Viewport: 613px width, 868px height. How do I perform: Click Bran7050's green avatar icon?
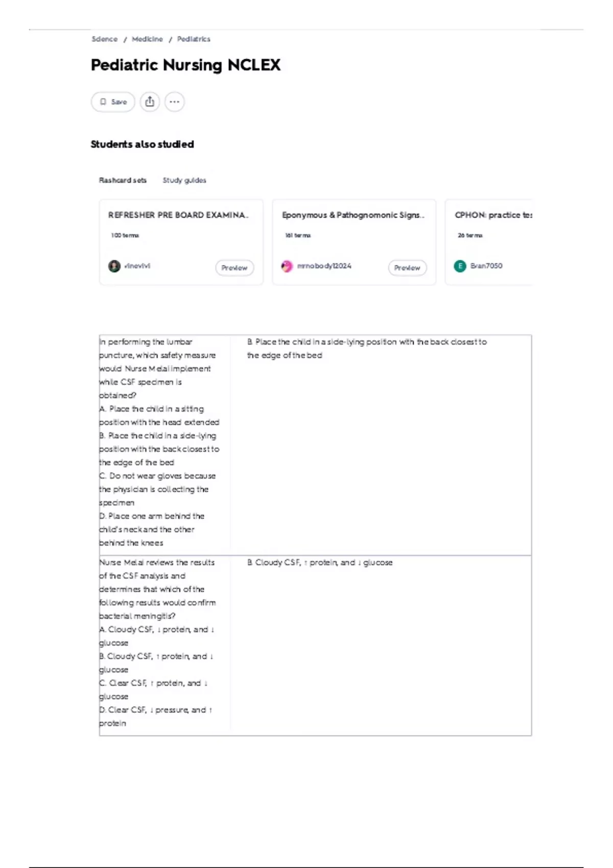pos(460,266)
